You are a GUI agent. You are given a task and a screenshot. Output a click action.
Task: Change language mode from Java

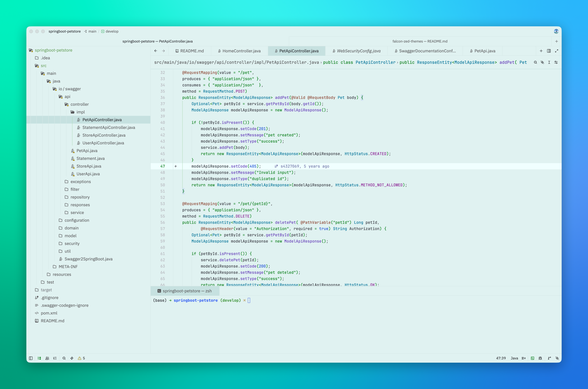tap(514, 358)
